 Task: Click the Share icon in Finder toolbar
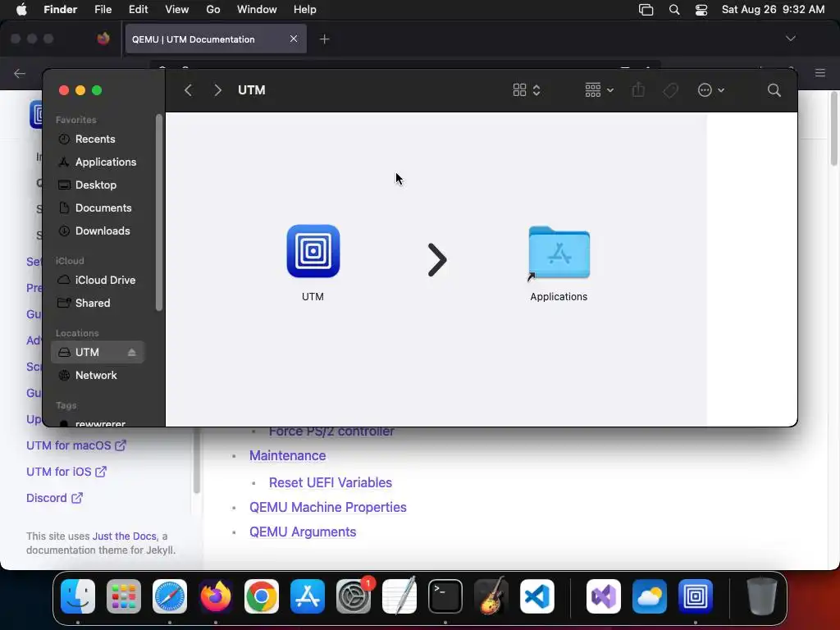click(638, 90)
